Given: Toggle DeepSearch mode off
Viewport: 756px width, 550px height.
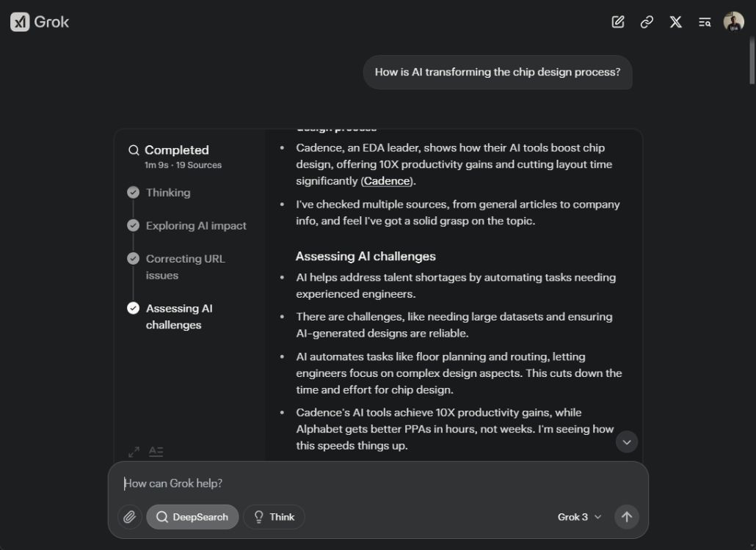Looking at the screenshot, I should click(x=192, y=516).
